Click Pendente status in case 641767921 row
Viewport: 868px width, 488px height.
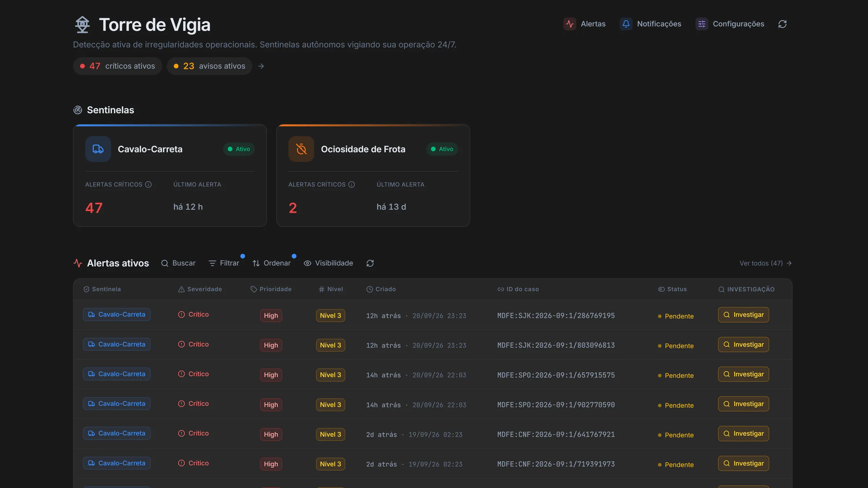[x=676, y=435]
